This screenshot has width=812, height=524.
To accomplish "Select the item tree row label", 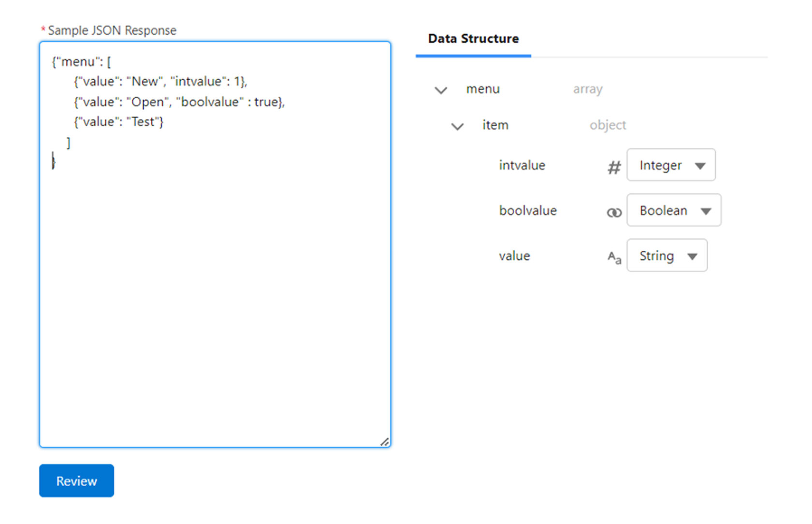I will (495, 125).
